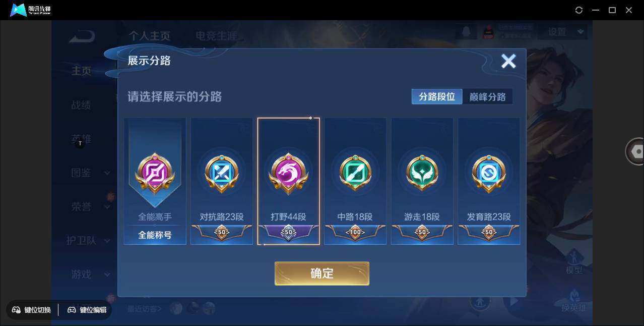The image size is (644, 326).
Task: Open 键位编辑 key mapping editor
Action: coord(88,310)
